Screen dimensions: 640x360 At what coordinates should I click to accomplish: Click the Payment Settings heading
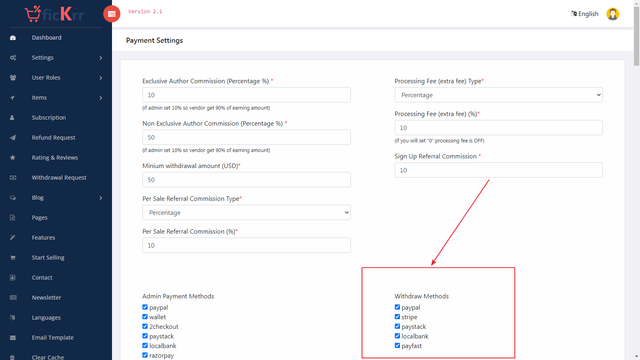[154, 40]
